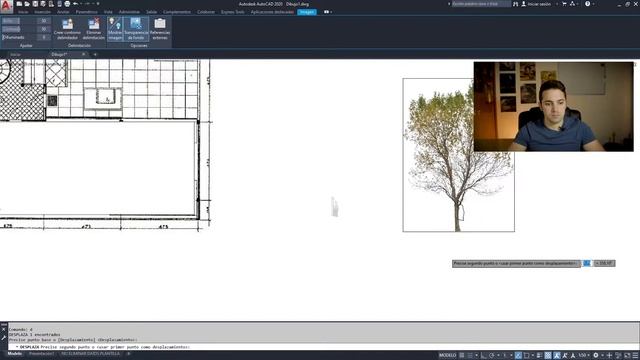Expand quick access toolbar customize dropdown

tap(98, 4)
